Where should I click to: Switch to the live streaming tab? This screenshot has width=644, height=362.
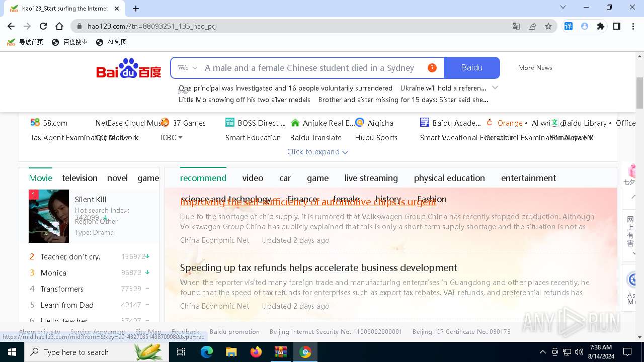[371, 178]
